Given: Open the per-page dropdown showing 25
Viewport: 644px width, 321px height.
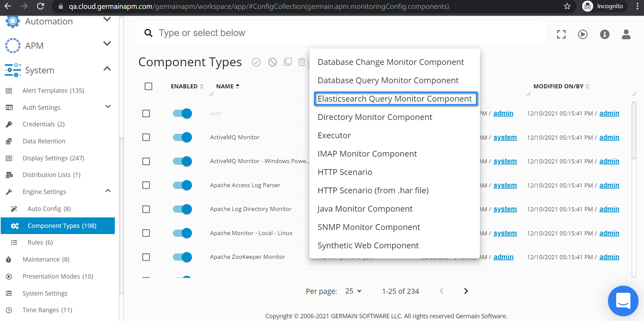Looking at the screenshot, I should 353,291.
